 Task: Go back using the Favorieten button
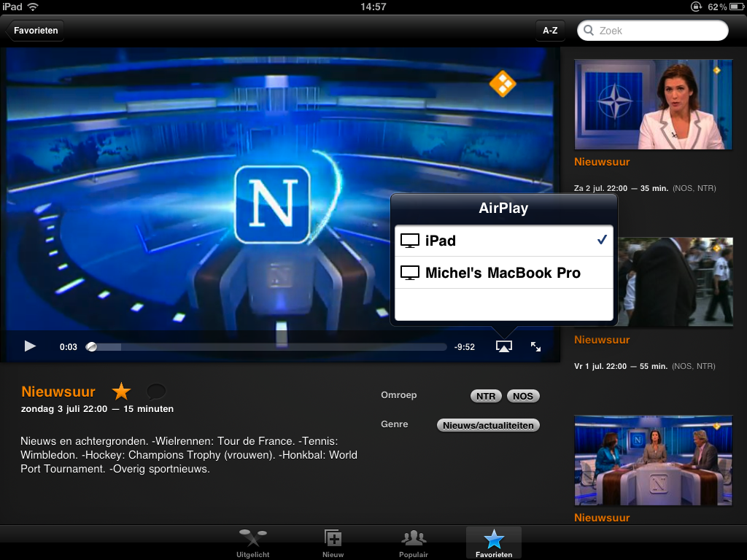pos(36,31)
